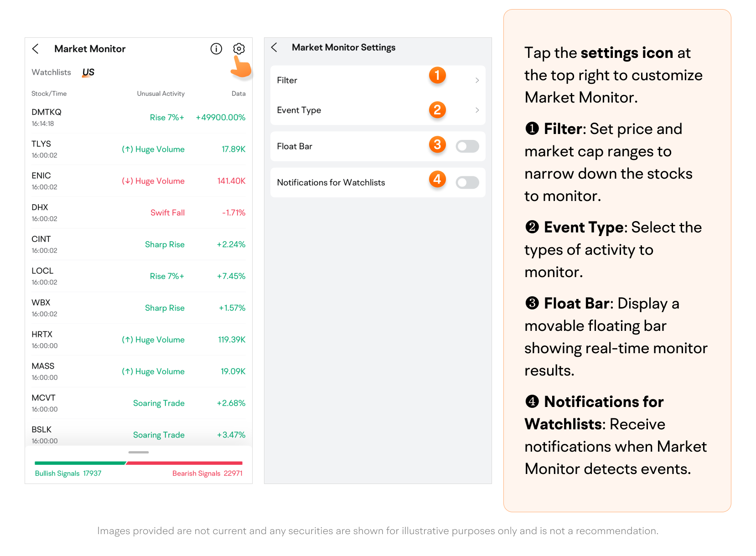Click the bullish/bearish signals ratio bar
Screen dimensions: 756x556
138,463
